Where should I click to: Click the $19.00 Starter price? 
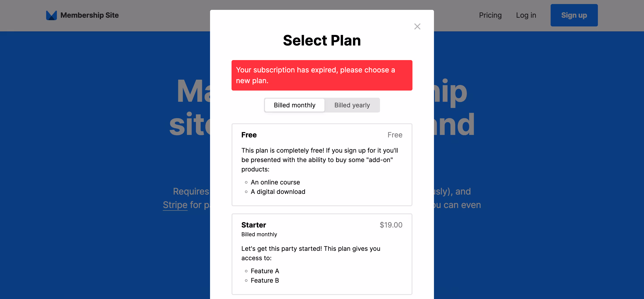click(x=391, y=225)
